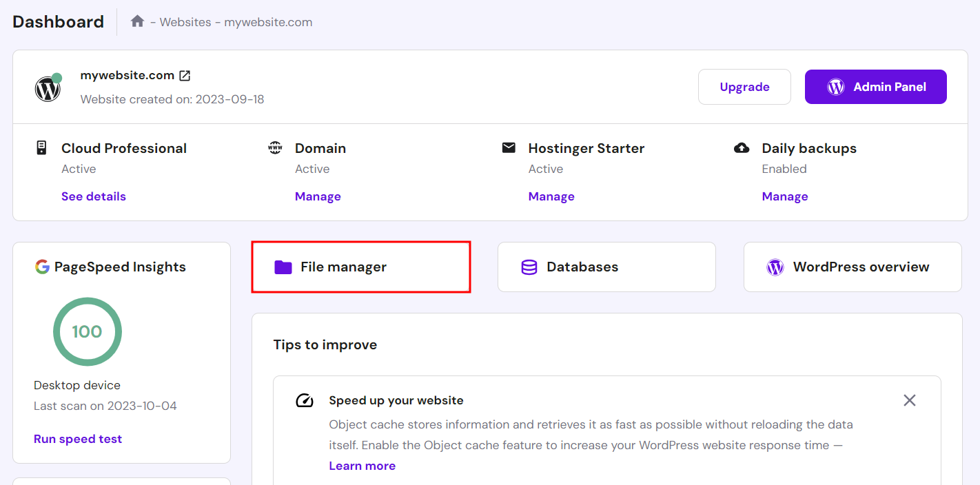This screenshot has width=980, height=485.
Task: Open Learn more about Object cache
Action: tap(362, 466)
